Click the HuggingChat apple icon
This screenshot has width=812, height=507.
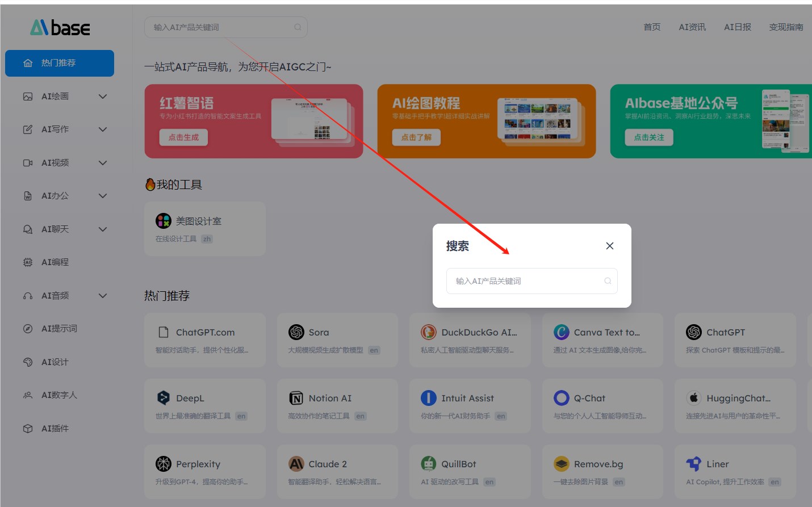click(694, 398)
